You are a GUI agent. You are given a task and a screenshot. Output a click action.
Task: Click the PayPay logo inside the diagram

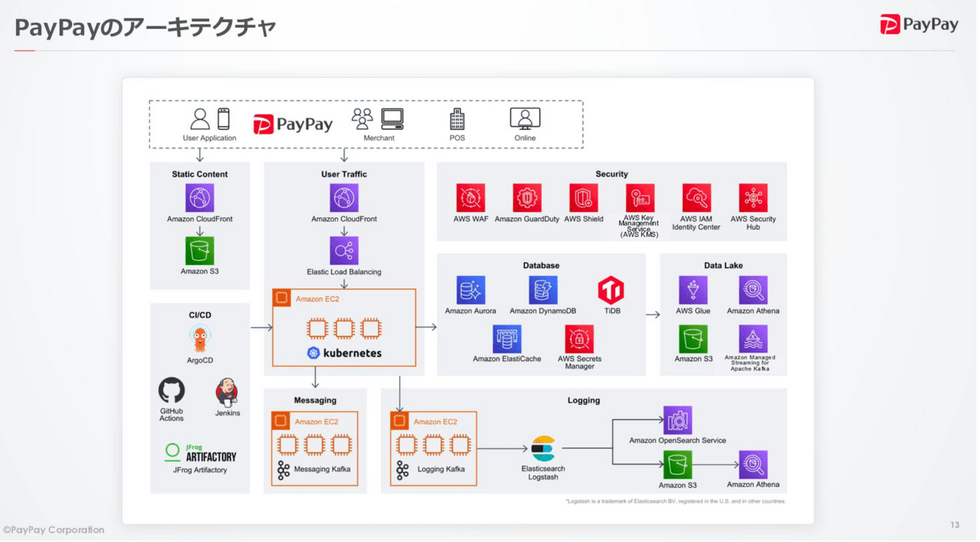coord(293,124)
